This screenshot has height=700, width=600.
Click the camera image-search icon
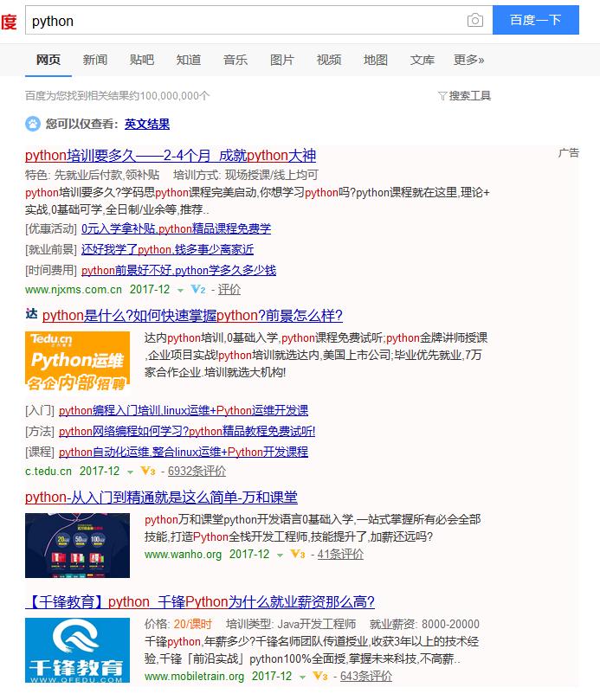(475, 20)
